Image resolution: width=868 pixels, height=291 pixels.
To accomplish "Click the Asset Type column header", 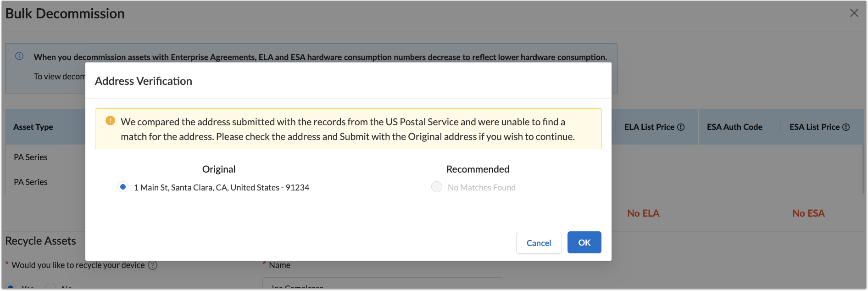I will (33, 127).
